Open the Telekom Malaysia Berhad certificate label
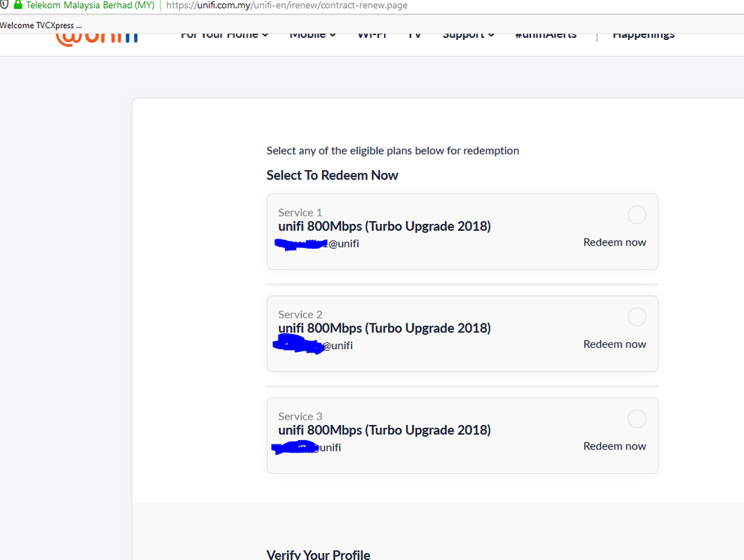 [90, 5]
